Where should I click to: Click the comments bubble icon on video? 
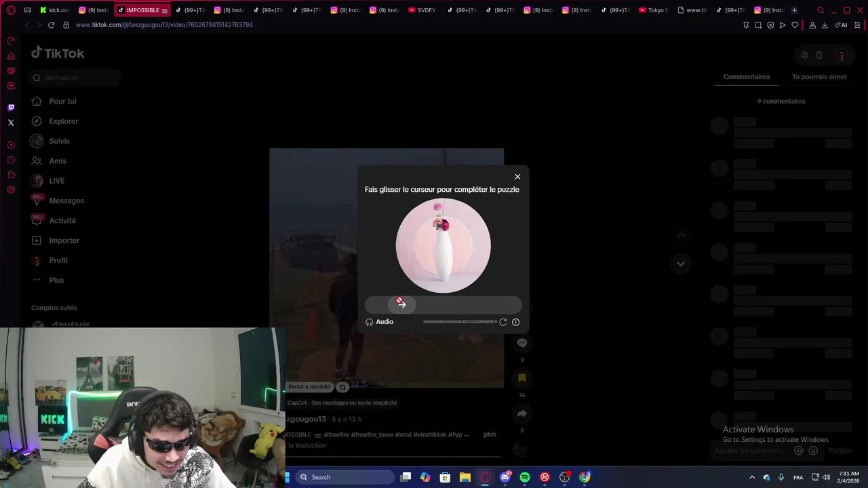[x=522, y=343]
